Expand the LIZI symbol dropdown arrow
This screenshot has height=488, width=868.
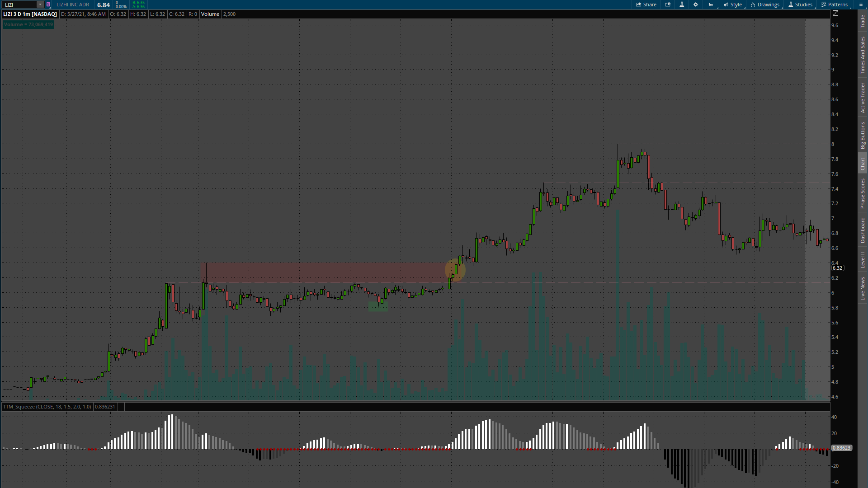(x=40, y=5)
